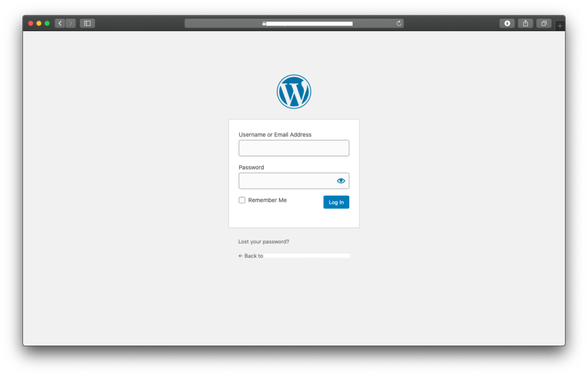Go back with Safari's back arrow
Image resolution: width=588 pixels, height=376 pixels.
point(60,23)
